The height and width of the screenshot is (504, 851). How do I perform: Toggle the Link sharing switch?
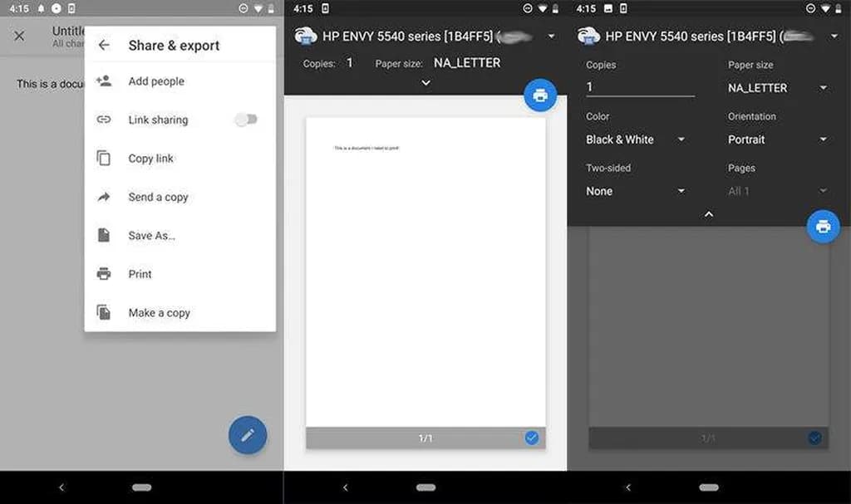[246, 120]
